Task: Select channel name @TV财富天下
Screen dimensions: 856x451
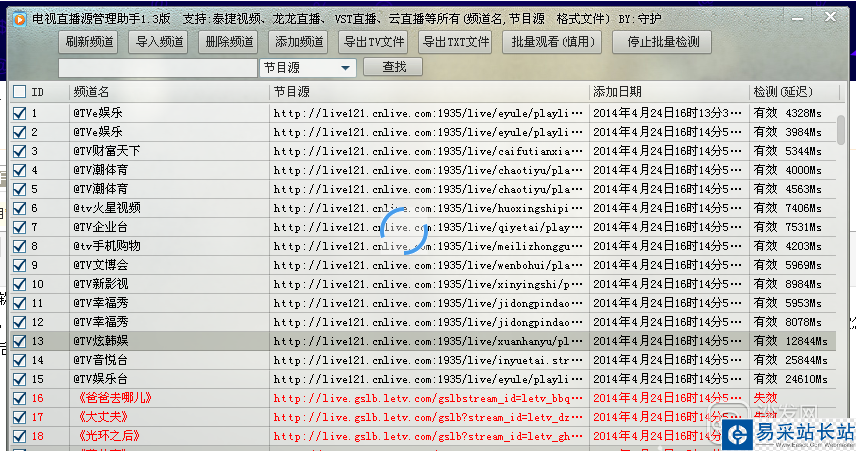Action: [x=106, y=151]
